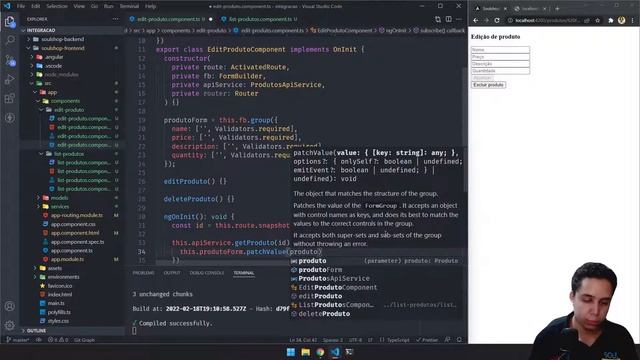Screen dimensions: 640x360
Task: Click the Chrome back arrow
Action: click(476, 20)
